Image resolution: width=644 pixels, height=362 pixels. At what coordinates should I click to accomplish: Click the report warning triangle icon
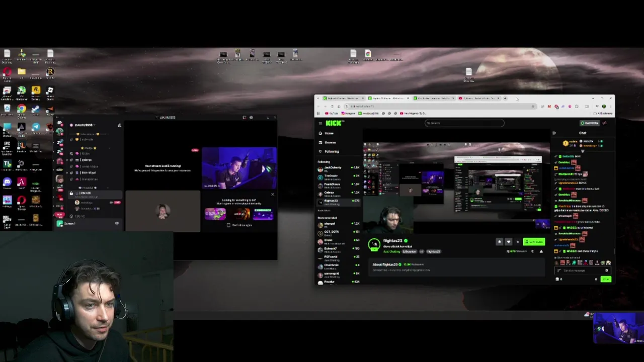(541, 251)
